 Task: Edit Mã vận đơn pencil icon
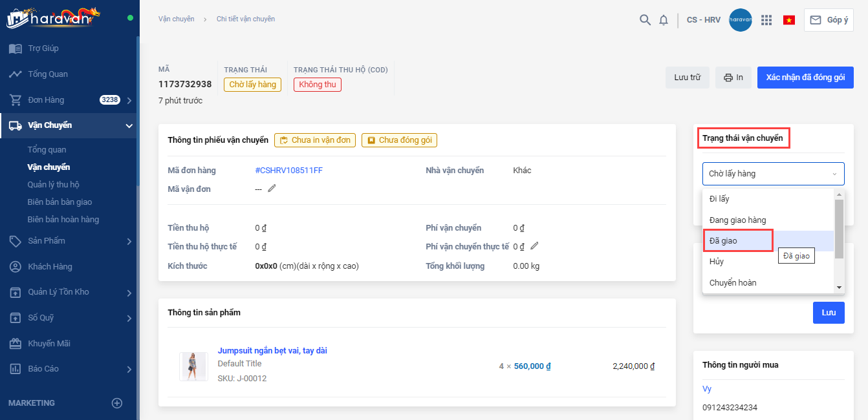click(272, 189)
